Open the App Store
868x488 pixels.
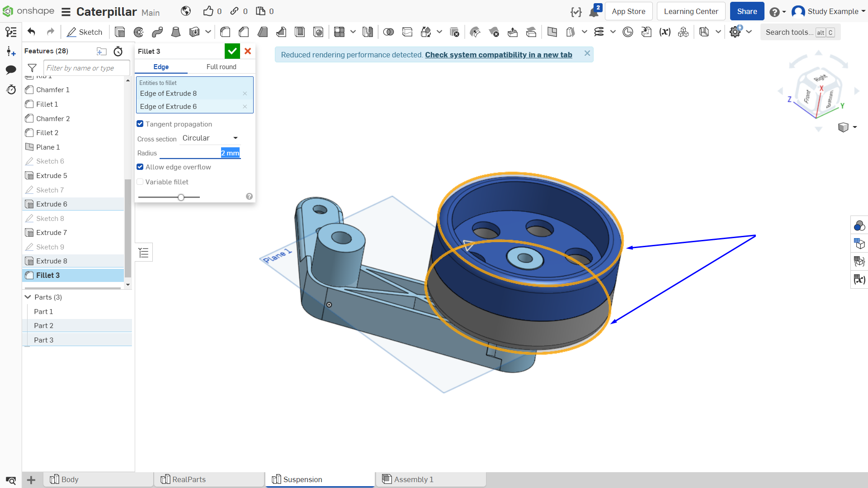[x=628, y=11]
